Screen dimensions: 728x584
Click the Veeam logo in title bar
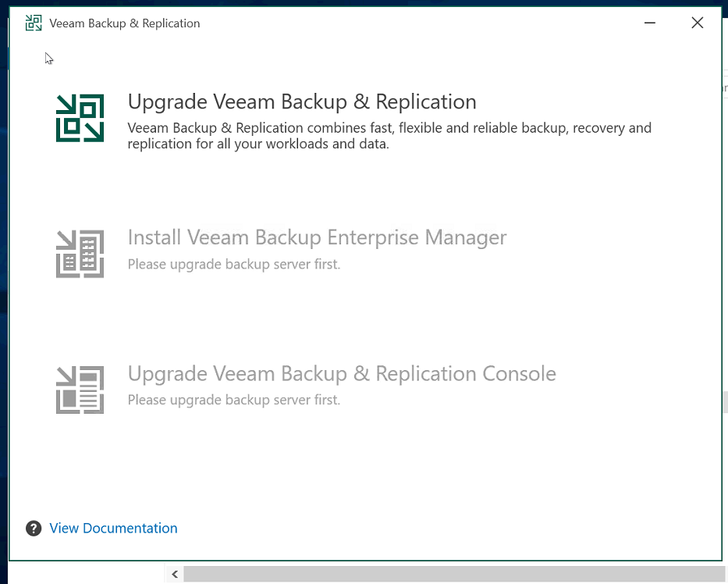pos(34,23)
